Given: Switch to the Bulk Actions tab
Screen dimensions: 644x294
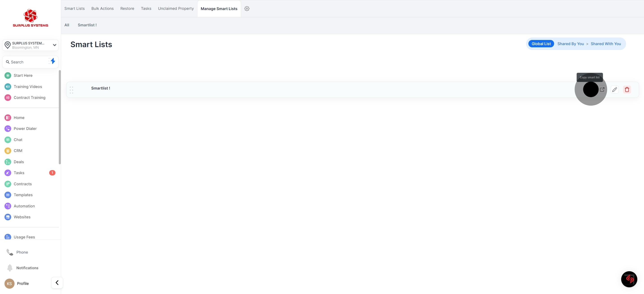Looking at the screenshot, I should [102, 8].
